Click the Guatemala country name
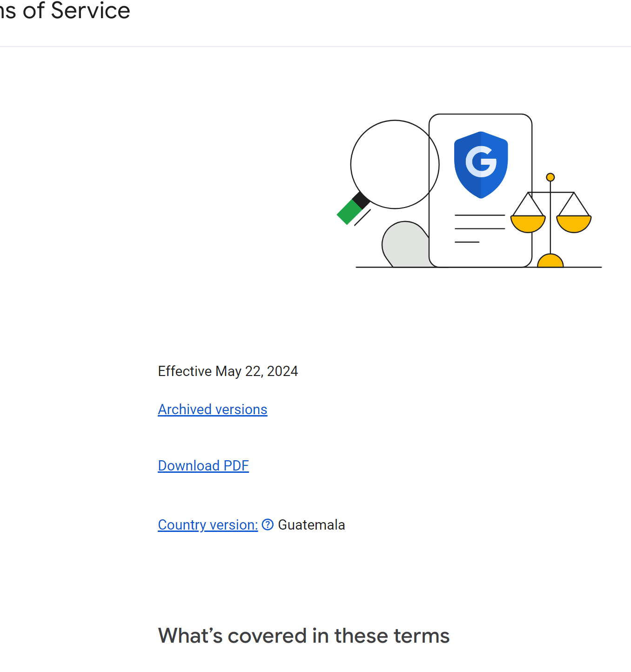631x672 pixels. (311, 525)
